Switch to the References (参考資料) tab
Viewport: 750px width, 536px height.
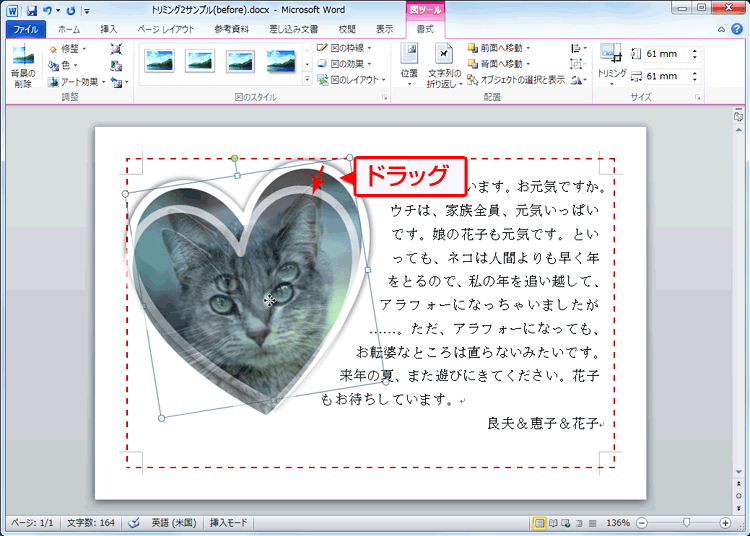(232, 29)
